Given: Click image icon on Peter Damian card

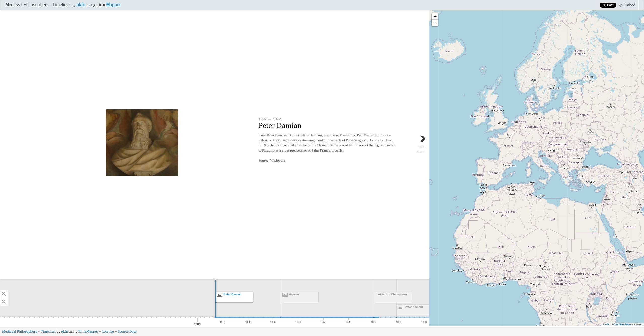Looking at the screenshot, I should click(219, 295).
